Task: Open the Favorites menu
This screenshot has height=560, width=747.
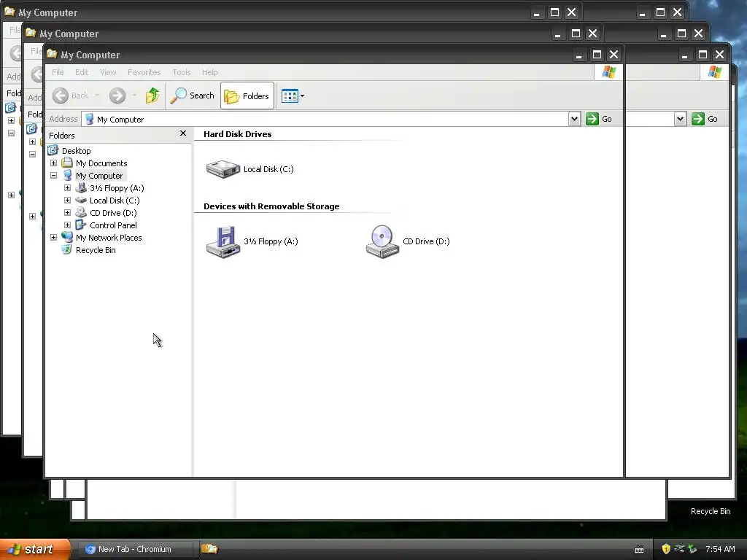Action: [144, 72]
